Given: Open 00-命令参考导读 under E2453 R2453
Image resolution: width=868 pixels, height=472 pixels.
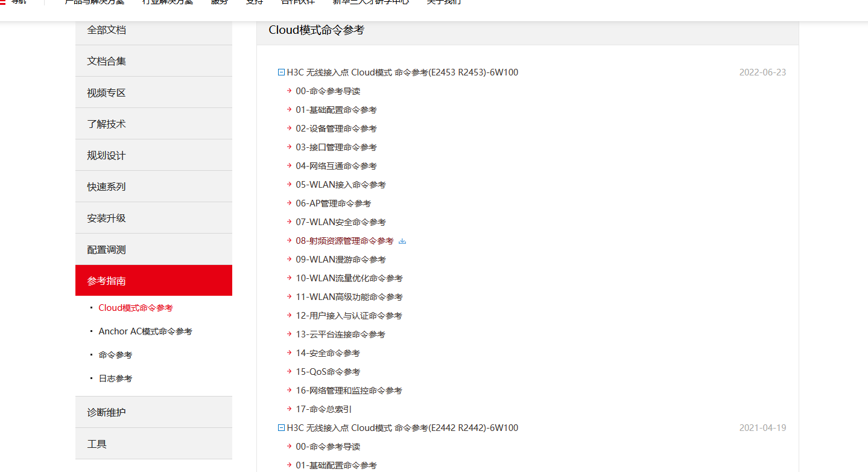Looking at the screenshot, I should tap(328, 91).
